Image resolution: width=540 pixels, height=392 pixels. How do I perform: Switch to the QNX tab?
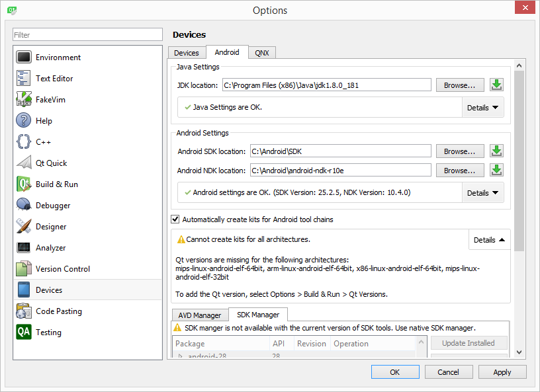[x=261, y=53]
